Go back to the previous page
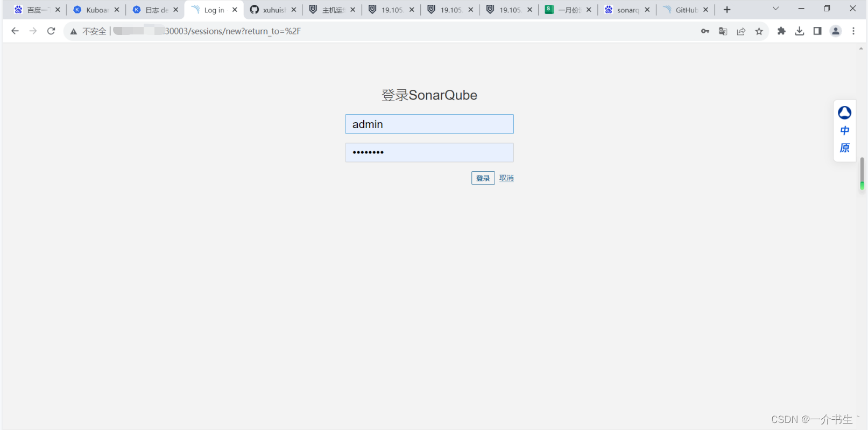 pos(15,31)
